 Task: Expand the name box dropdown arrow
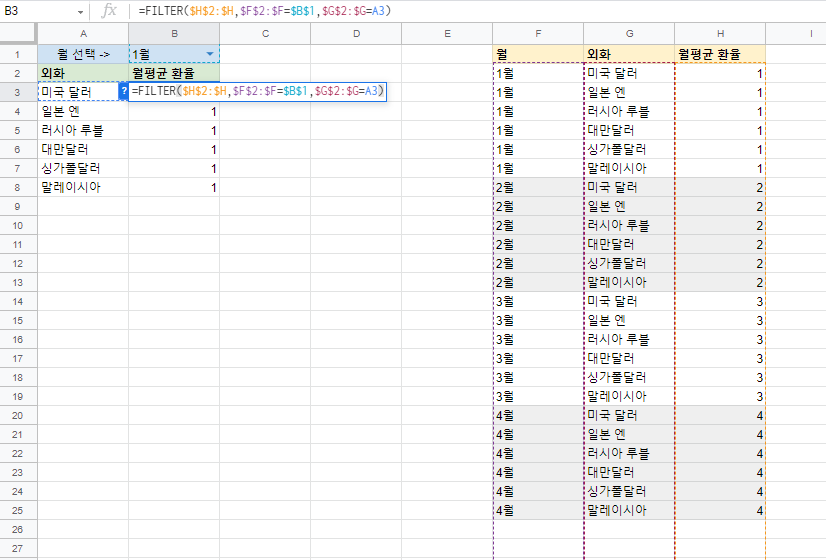(x=80, y=12)
